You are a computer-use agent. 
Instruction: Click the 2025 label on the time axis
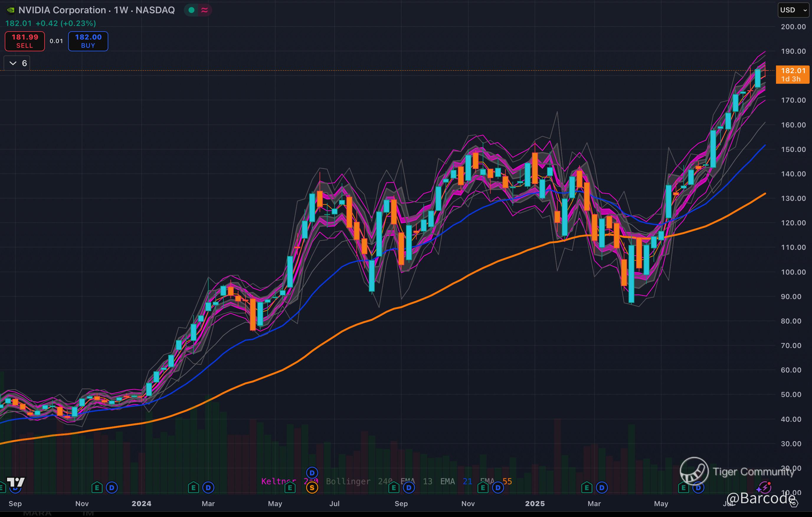[535, 503]
